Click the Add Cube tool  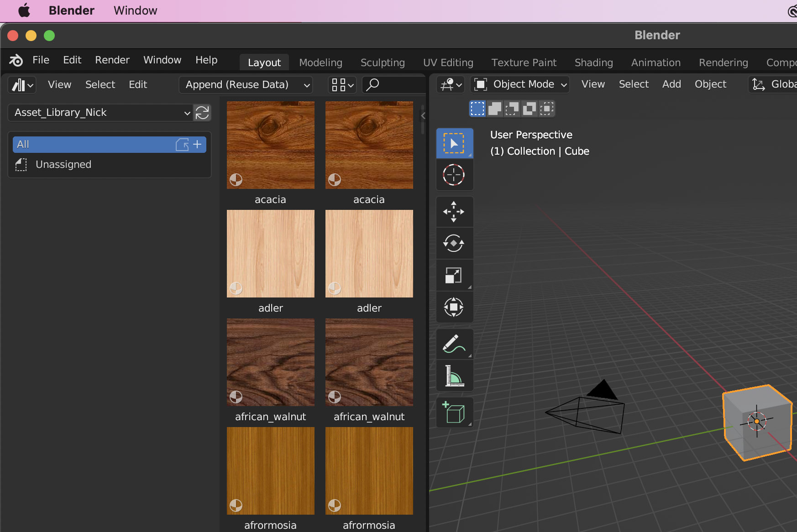[454, 412]
